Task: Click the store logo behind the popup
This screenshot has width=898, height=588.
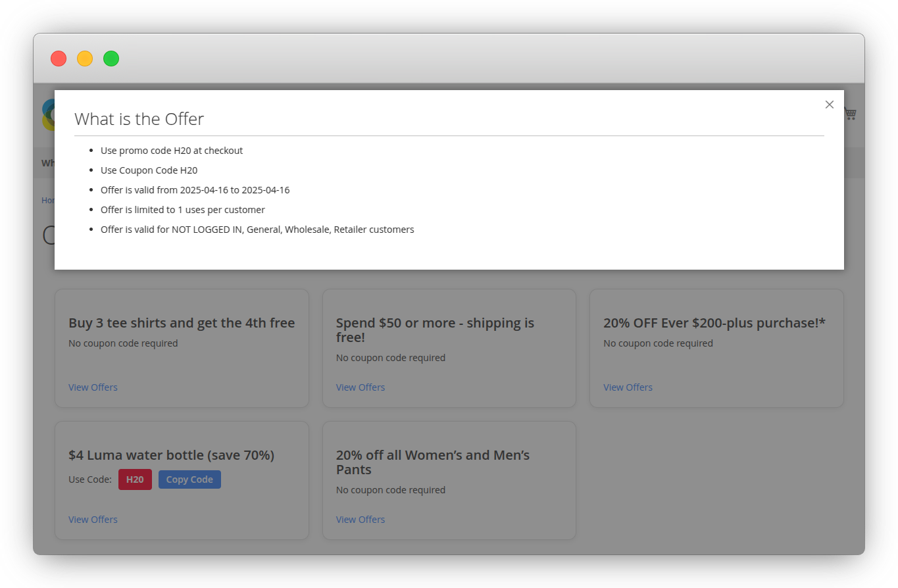Action: (47, 114)
